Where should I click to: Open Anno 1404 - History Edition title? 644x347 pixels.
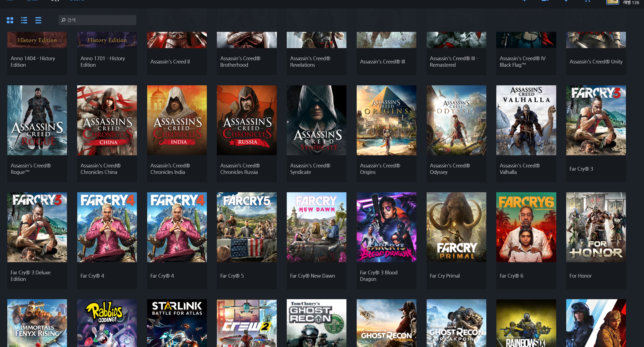coord(33,62)
